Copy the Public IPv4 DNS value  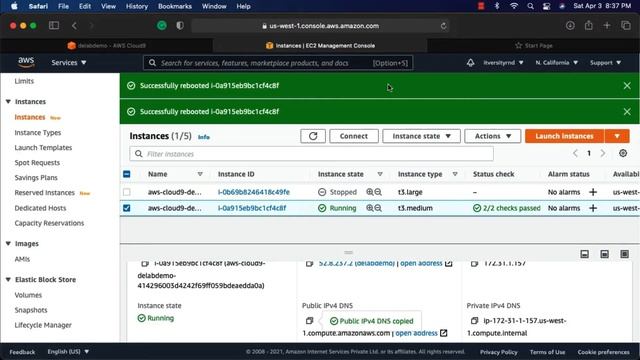(309, 321)
